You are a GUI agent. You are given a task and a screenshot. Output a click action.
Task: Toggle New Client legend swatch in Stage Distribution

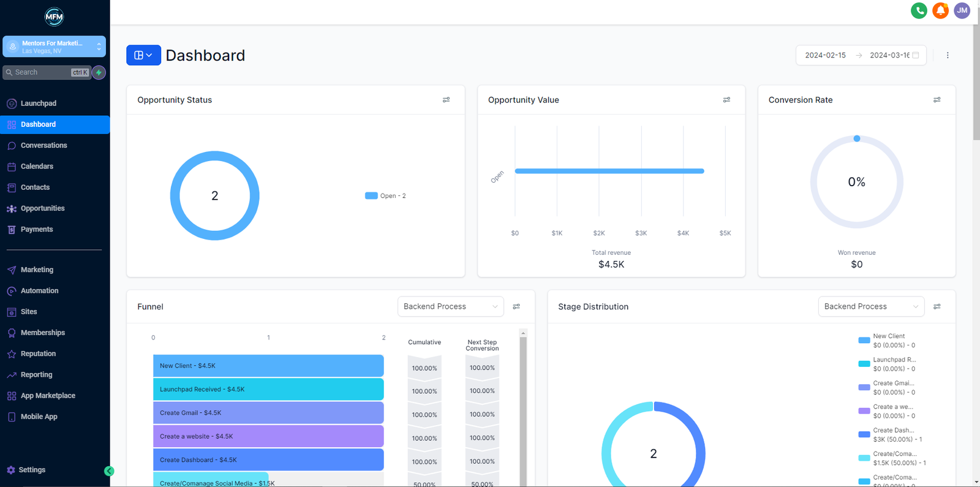864,340
